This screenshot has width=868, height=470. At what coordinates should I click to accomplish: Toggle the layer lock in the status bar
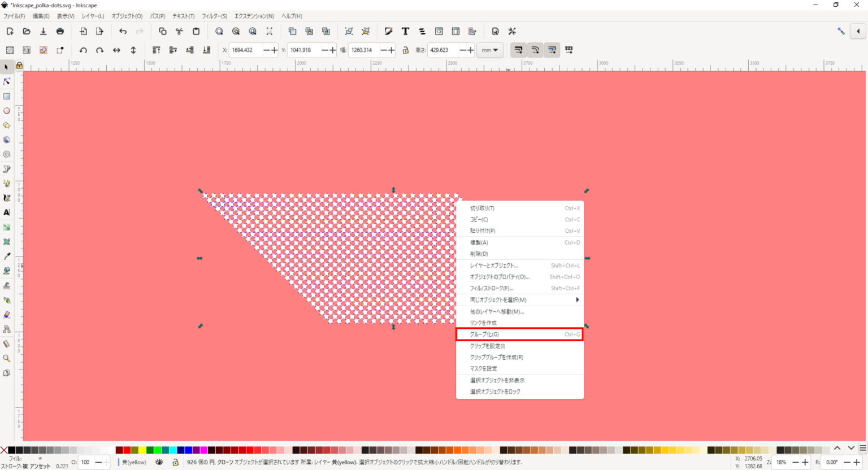coord(175,462)
